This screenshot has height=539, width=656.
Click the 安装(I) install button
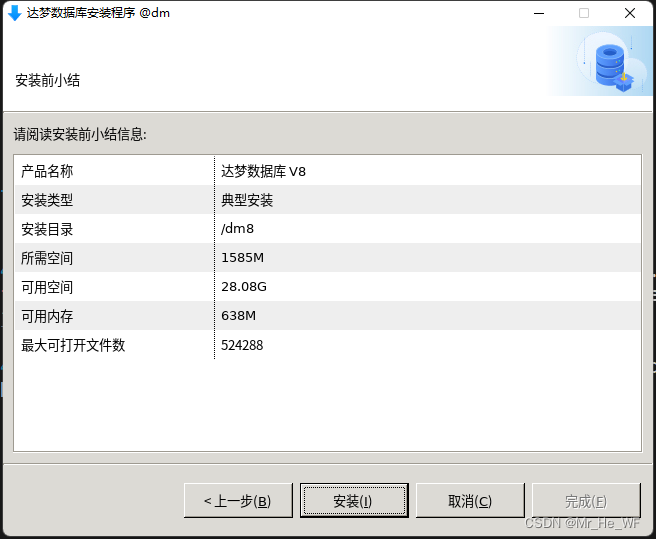click(354, 500)
